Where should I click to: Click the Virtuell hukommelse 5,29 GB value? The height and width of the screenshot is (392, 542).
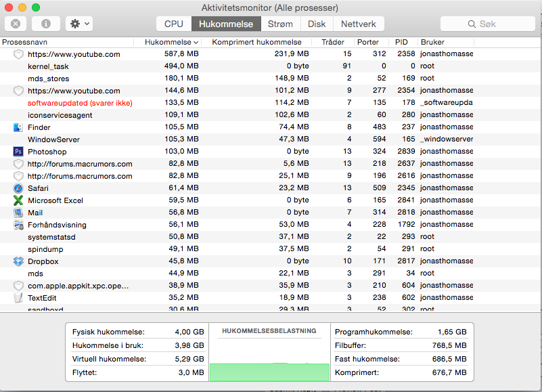coord(189,359)
